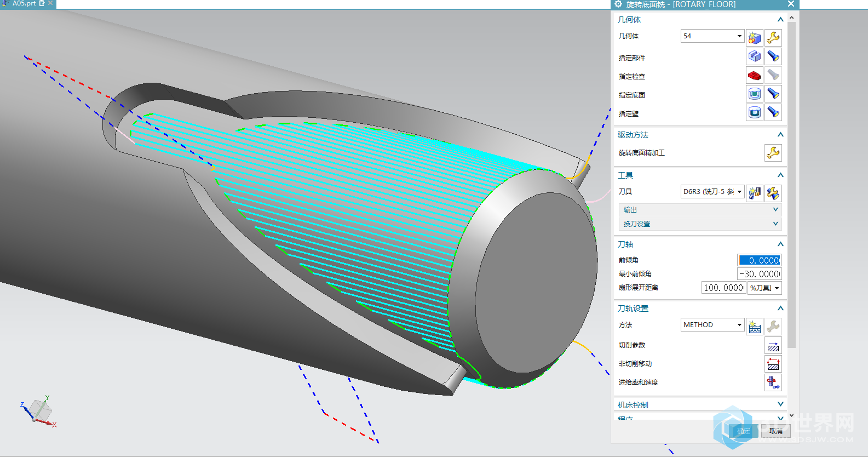Screen dimensions: 868x457
Task: Cancel the dialog with 取消 button
Action: [775, 431]
